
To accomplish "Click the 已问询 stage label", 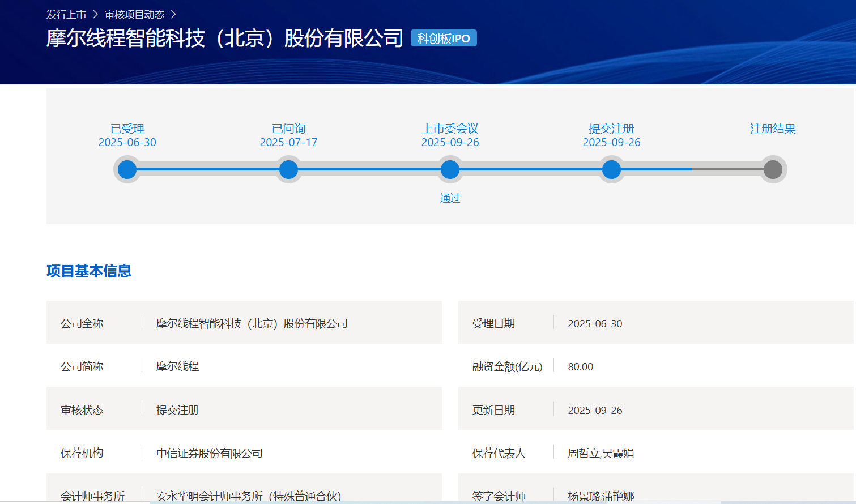I will (x=289, y=129).
